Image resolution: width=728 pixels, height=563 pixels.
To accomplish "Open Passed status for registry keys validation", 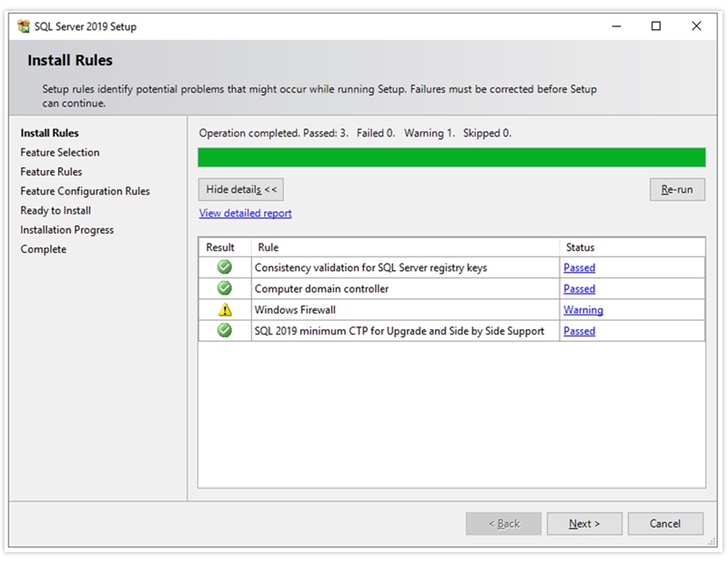I will pos(579,268).
